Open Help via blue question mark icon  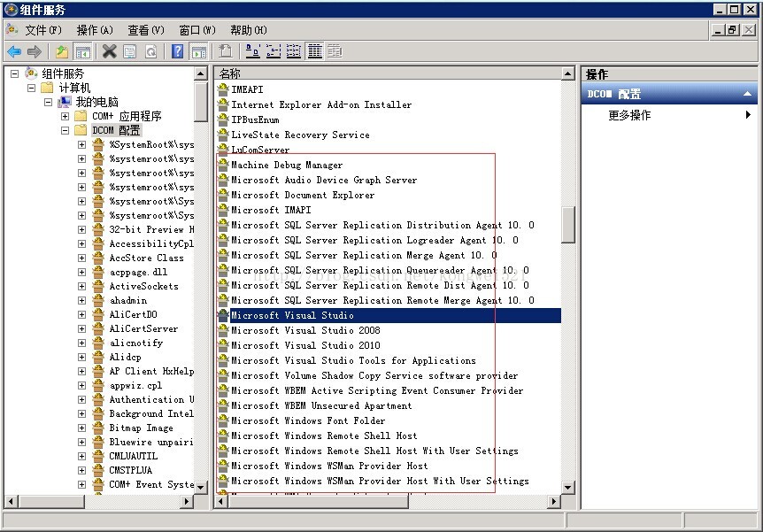[178, 51]
